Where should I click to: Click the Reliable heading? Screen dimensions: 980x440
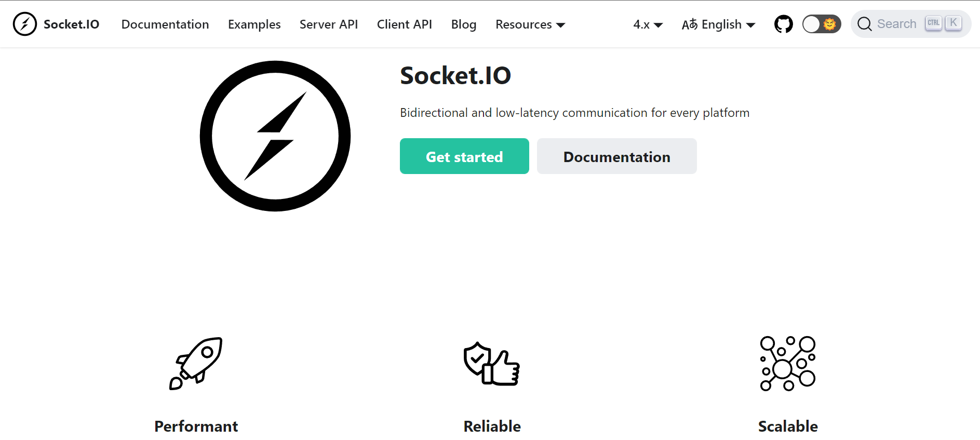492,426
